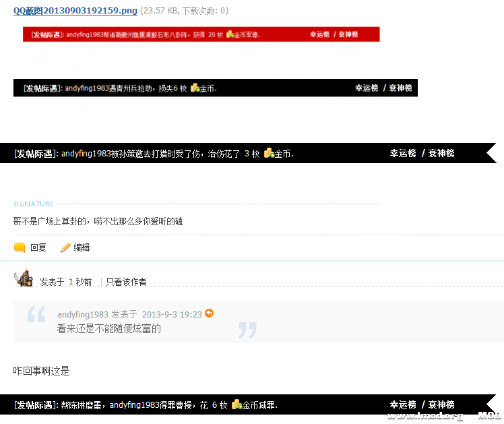This screenshot has height=424, width=504.
Task: Click the speech bubble reply icon
Action: (20, 247)
